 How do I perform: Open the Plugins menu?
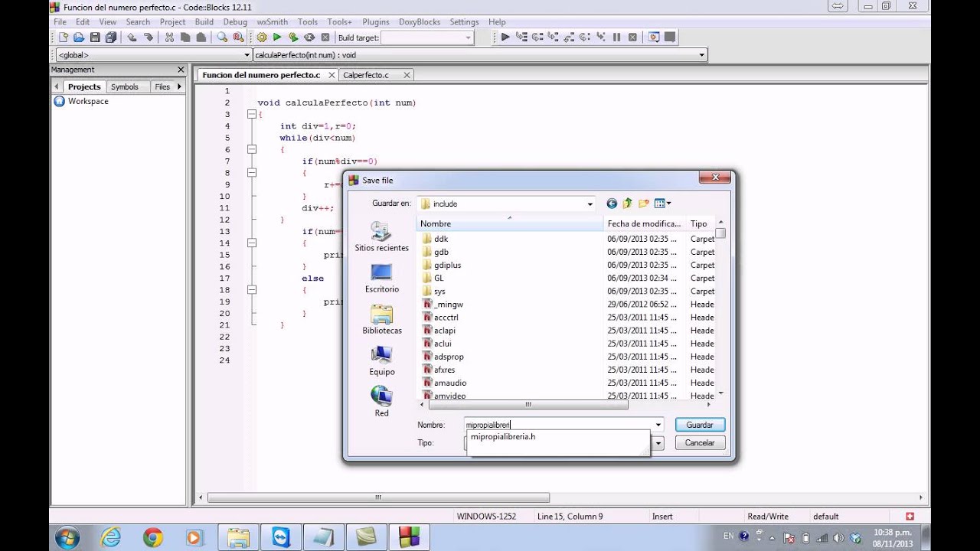tap(375, 22)
